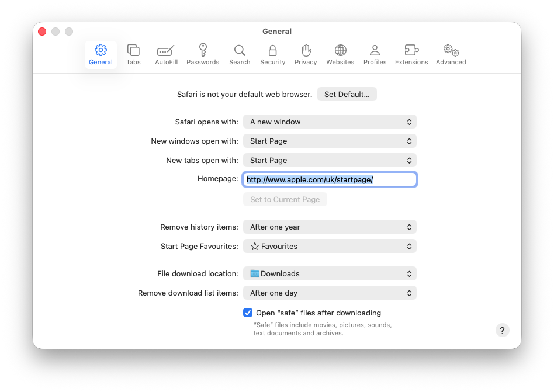Open the Security padlock icon
The width and height of the screenshot is (554, 392).
click(272, 50)
